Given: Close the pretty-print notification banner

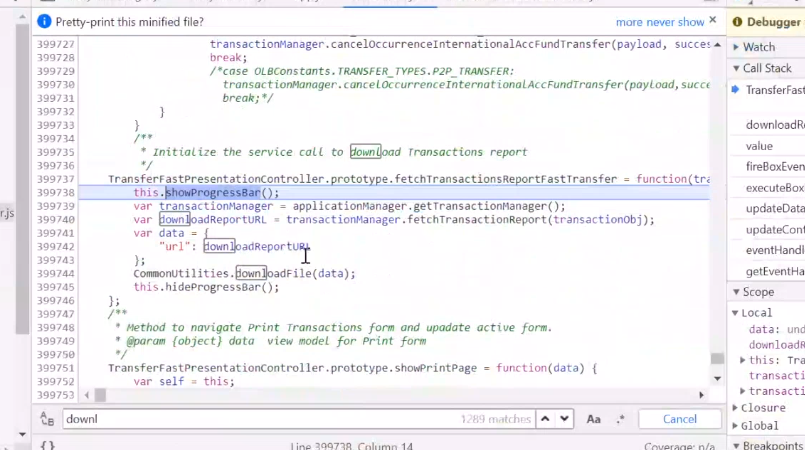Looking at the screenshot, I should pos(713,20).
